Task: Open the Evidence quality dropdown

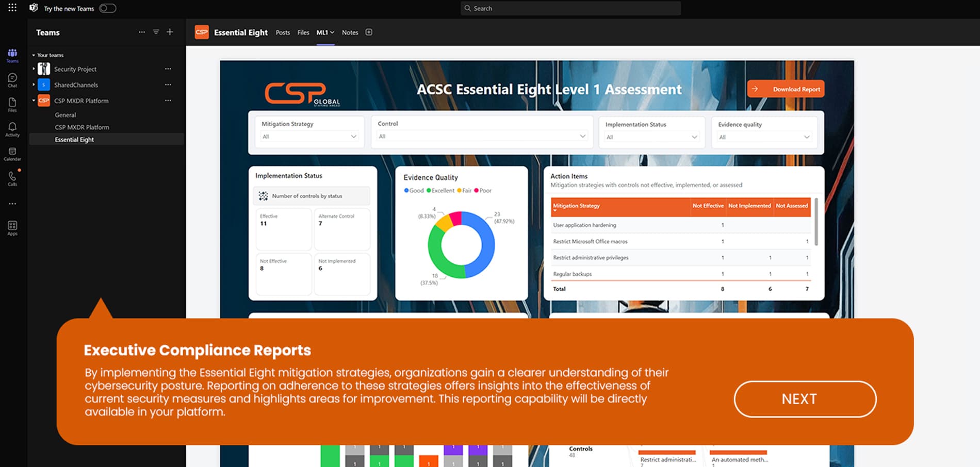Action: [764, 137]
